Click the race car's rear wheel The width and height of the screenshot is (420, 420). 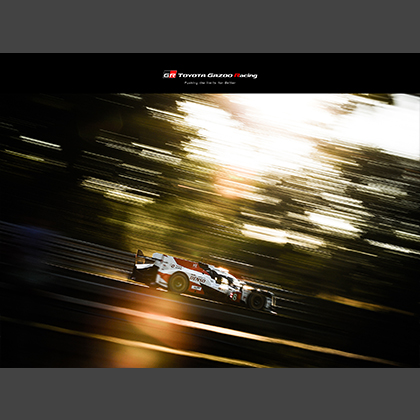[x=179, y=283]
